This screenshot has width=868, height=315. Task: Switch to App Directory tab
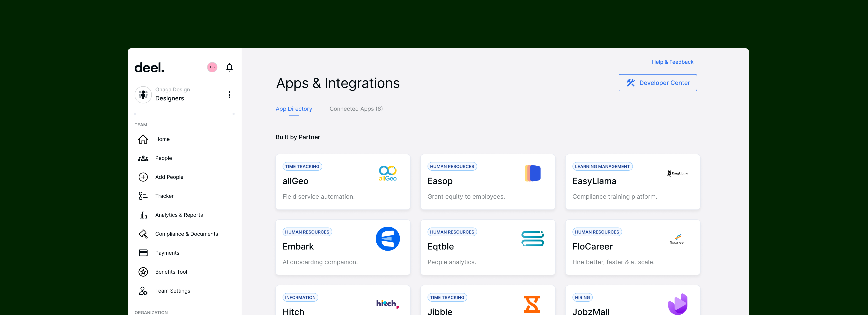pos(294,109)
